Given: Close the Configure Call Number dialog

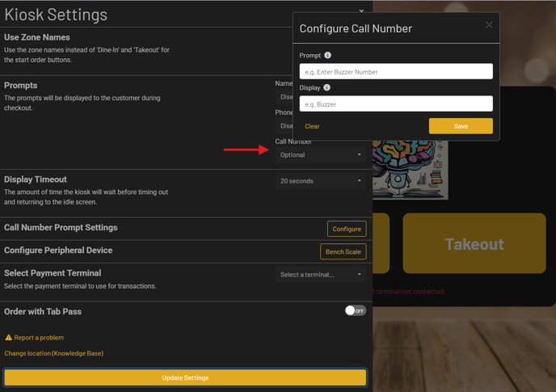Looking at the screenshot, I should 489,25.
